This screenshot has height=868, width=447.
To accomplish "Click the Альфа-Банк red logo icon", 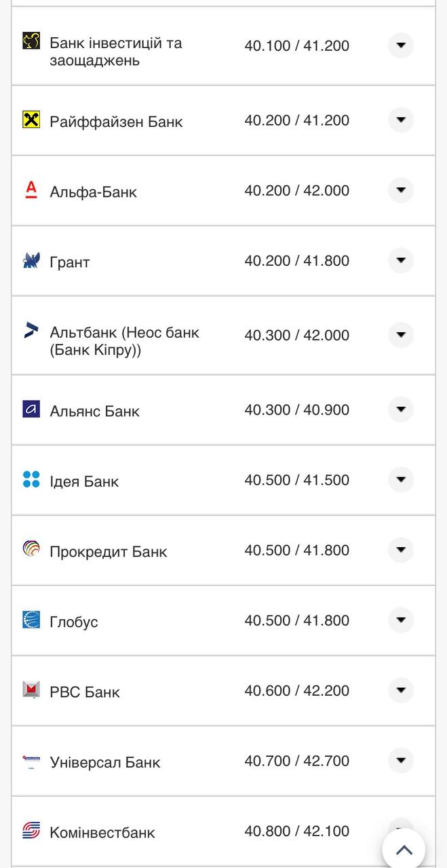I will click(x=31, y=191).
